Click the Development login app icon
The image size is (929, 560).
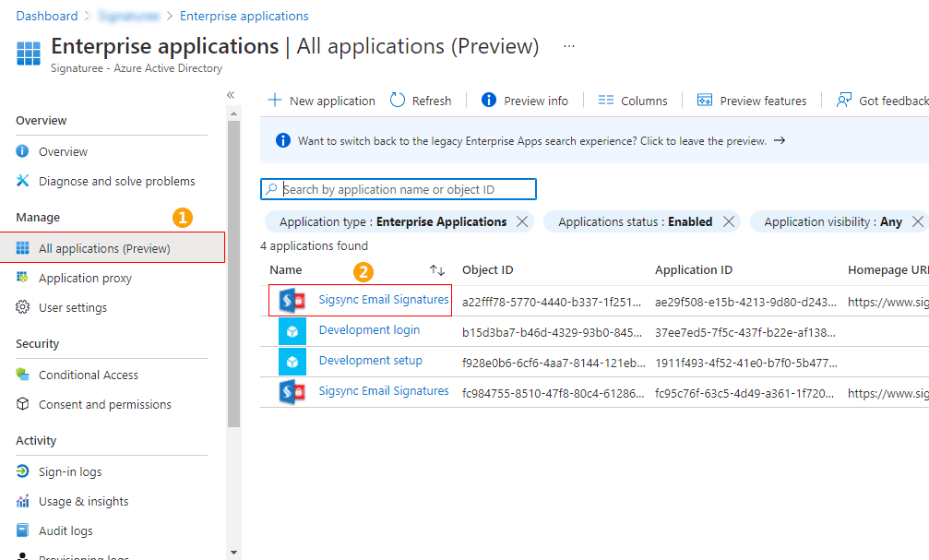click(292, 331)
